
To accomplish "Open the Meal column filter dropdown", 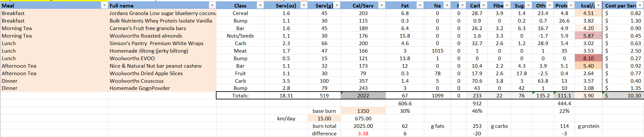I will [104, 6].
